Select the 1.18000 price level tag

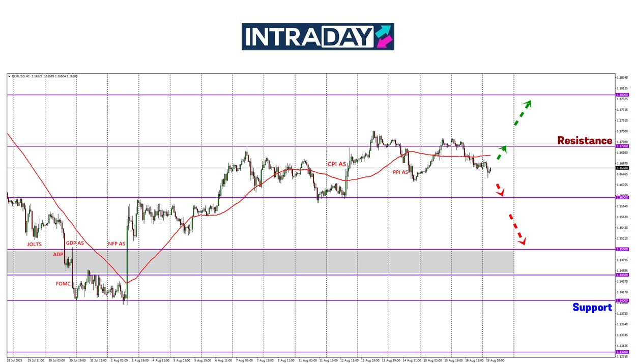coord(622,95)
